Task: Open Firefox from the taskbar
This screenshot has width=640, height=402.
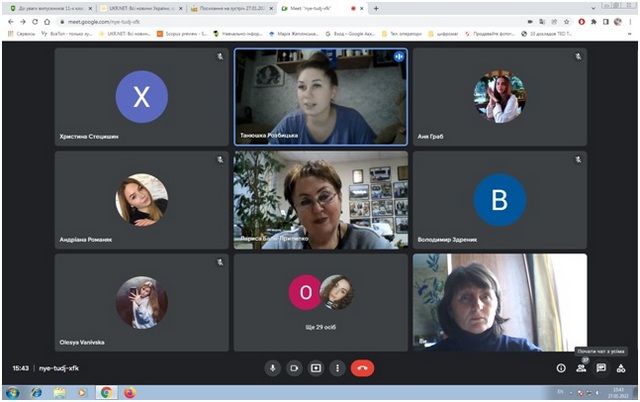Action: 130,393
